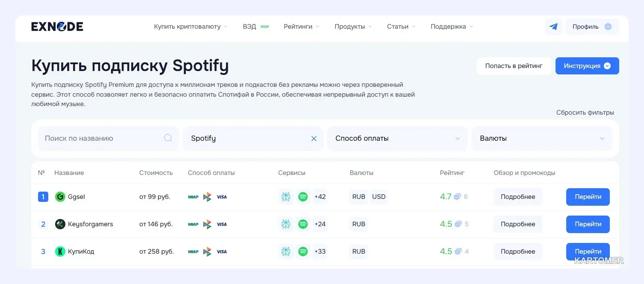Image resolution: width=644 pixels, height=284 pixels.
Task: Click the reviews comment icon for Keysforgamers
Action: (x=458, y=224)
